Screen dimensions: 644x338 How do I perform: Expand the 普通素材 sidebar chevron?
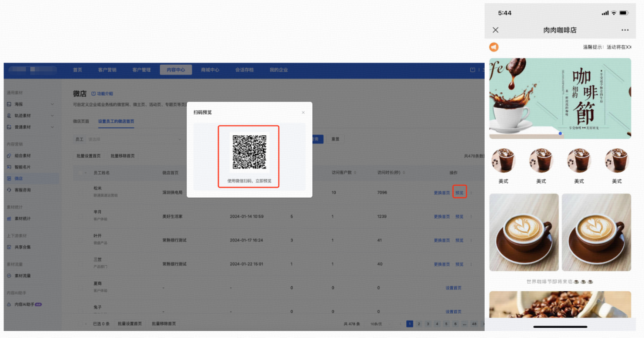[52, 127]
